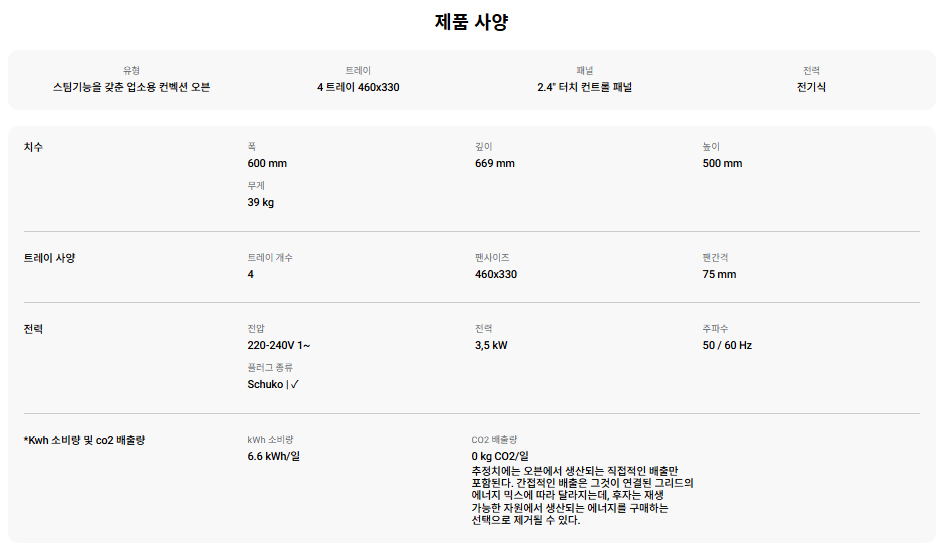The image size is (936, 554).
Task: Click the checkmark next to Schuko
Action: click(295, 384)
